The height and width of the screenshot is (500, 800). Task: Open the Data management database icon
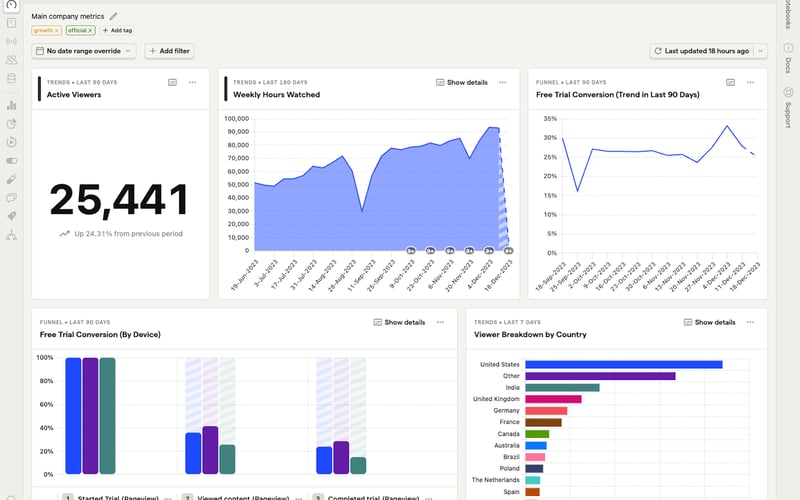point(11,78)
